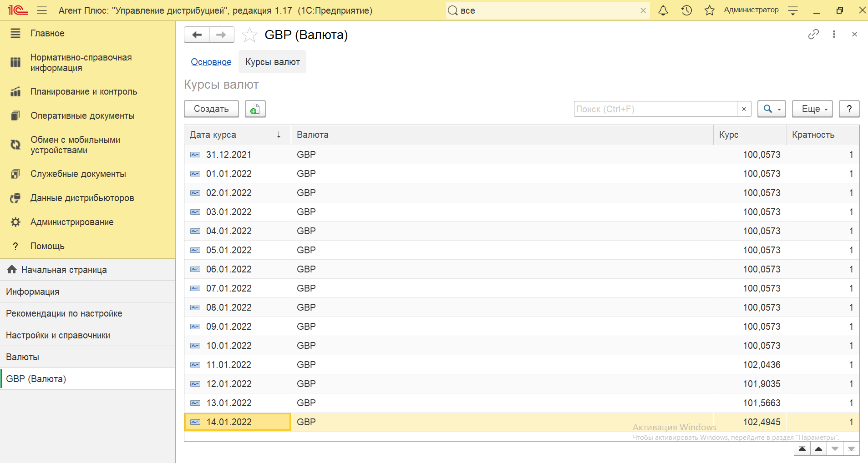Open the history clock icon
This screenshot has height=463, width=868.
(686, 10)
